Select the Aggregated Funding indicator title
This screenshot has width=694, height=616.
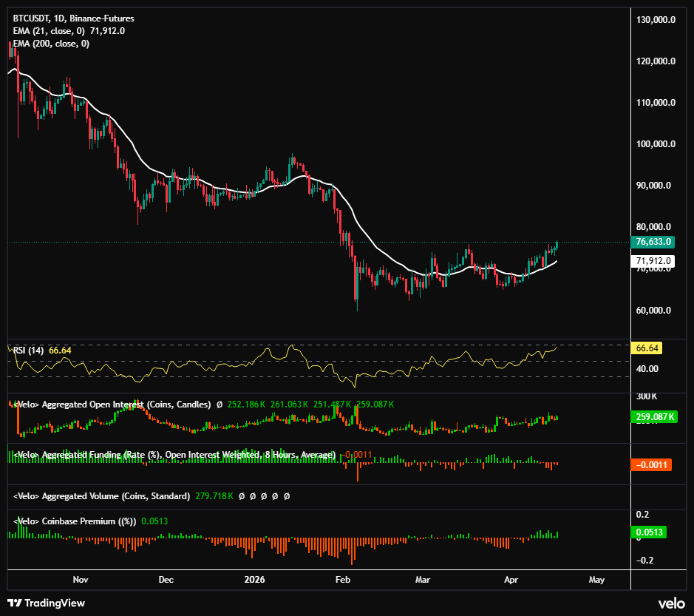tap(174, 455)
